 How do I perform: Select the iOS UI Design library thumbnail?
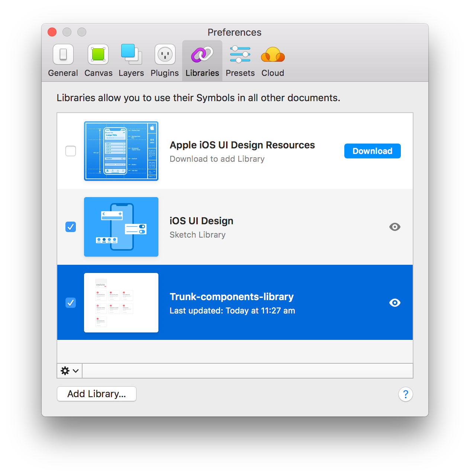click(x=121, y=227)
